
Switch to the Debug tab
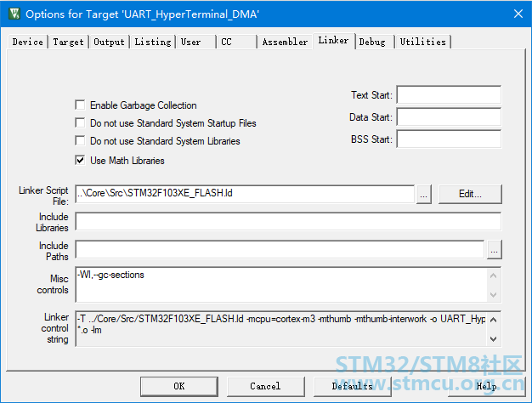point(372,42)
